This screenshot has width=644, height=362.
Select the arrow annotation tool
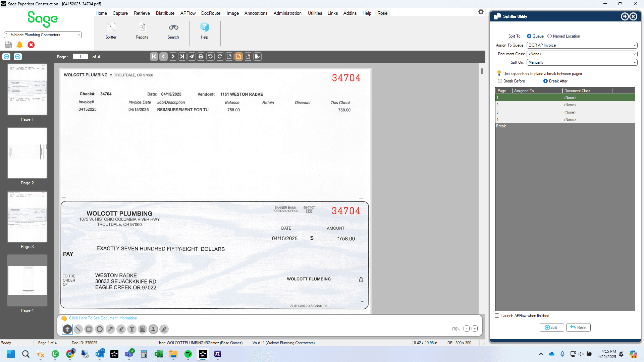pos(110,329)
